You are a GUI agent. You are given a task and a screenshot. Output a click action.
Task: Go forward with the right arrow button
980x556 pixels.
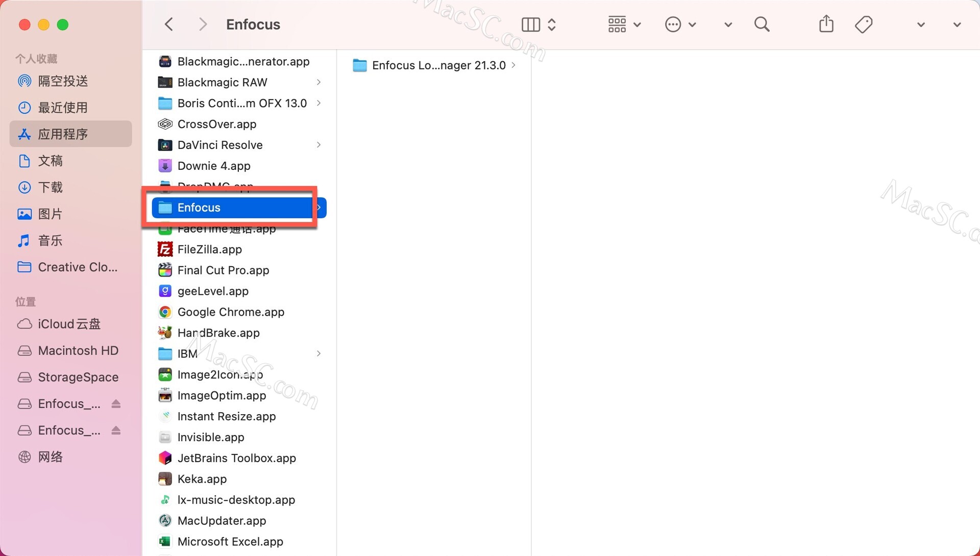pyautogui.click(x=203, y=24)
